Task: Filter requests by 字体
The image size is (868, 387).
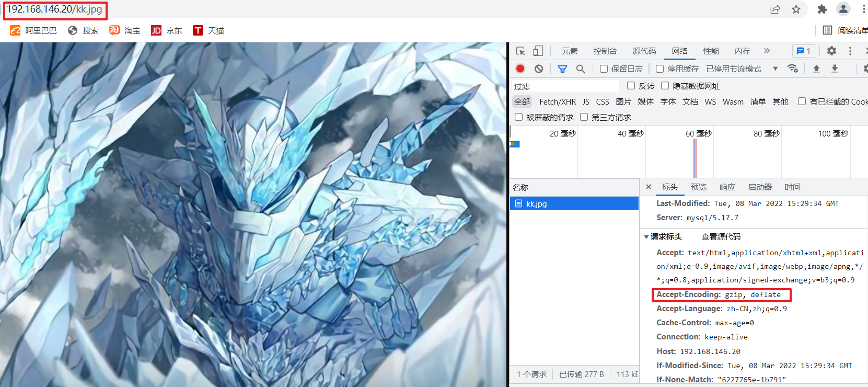Action: (x=668, y=101)
